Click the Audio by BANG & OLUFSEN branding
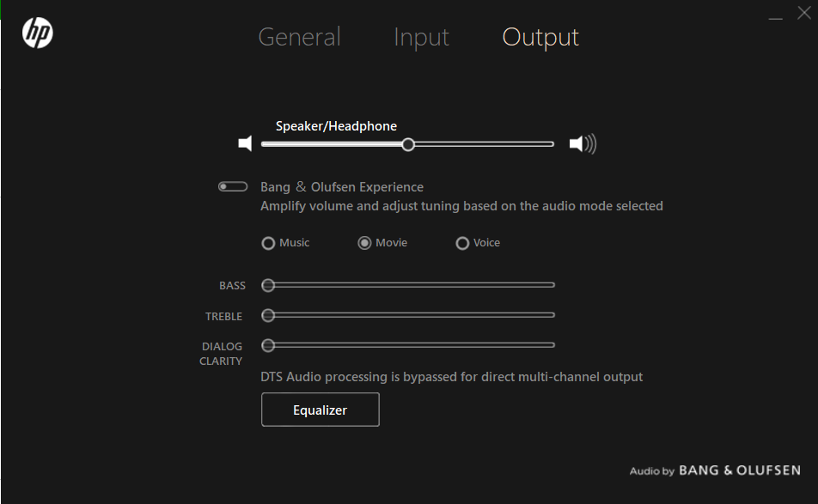This screenshot has width=818, height=504. [x=715, y=471]
